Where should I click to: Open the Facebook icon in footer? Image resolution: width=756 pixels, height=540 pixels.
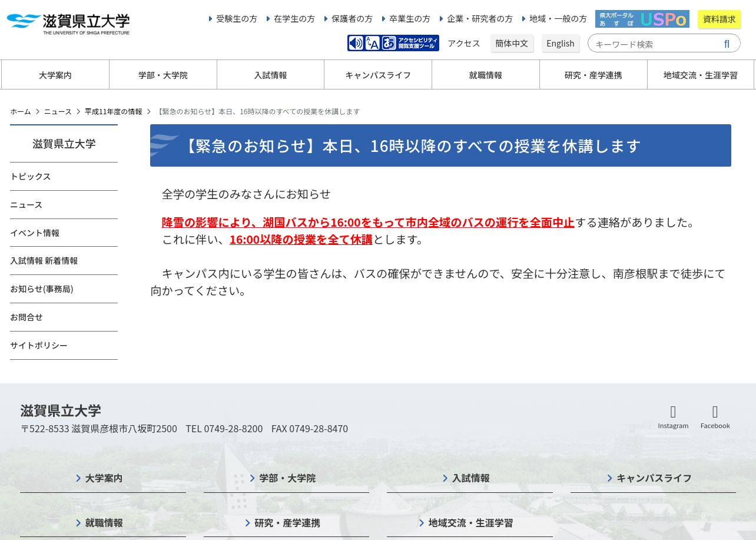pyautogui.click(x=715, y=417)
